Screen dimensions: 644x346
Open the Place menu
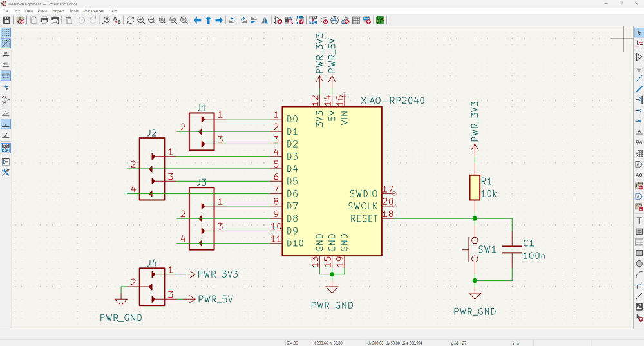pyautogui.click(x=43, y=11)
